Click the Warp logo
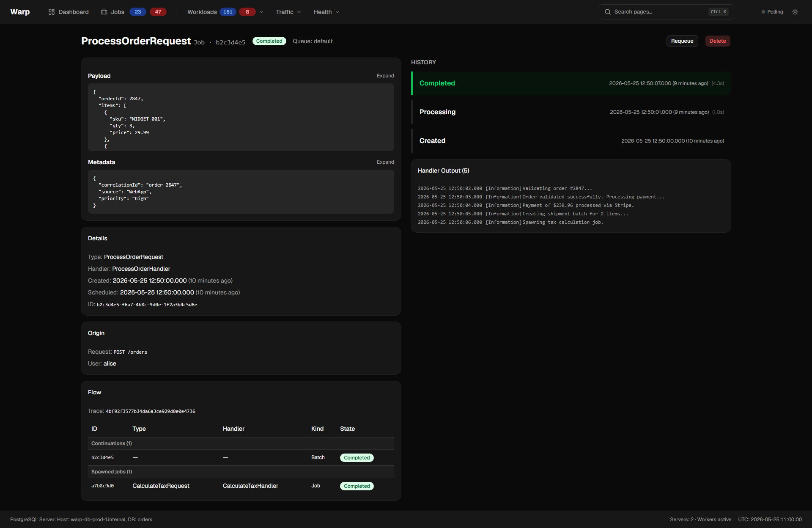The width and height of the screenshot is (812, 528). pos(20,12)
